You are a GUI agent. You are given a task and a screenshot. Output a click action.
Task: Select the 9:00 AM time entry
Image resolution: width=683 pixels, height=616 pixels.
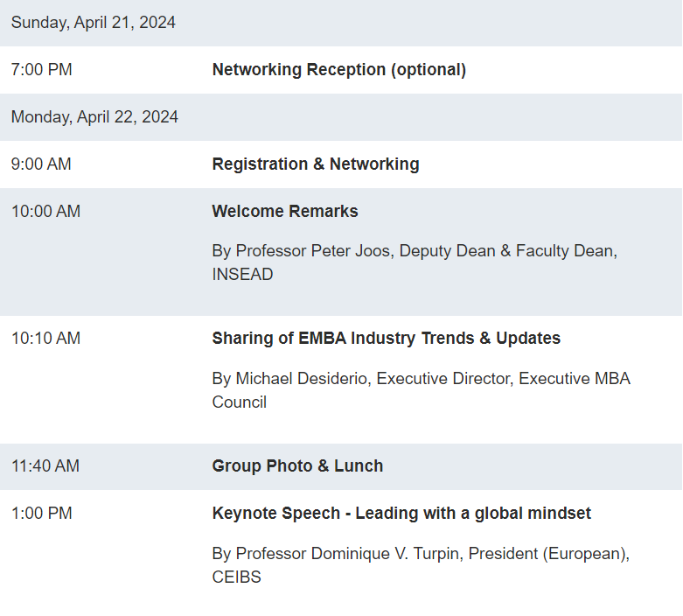(x=41, y=164)
